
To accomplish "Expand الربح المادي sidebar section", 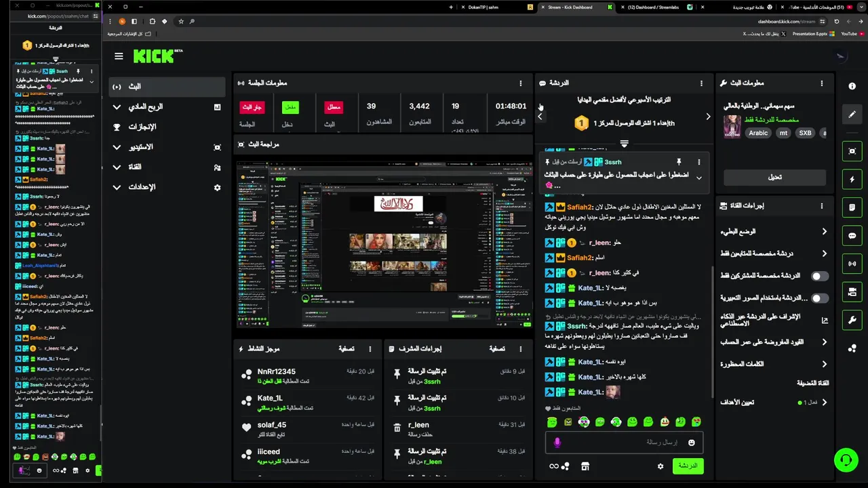I will [x=166, y=107].
